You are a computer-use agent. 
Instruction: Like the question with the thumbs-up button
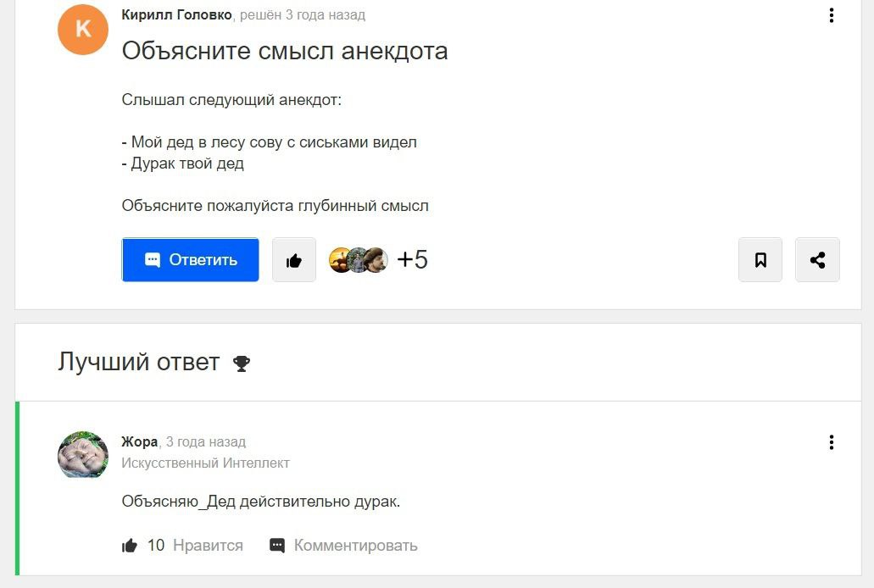(x=294, y=260)
